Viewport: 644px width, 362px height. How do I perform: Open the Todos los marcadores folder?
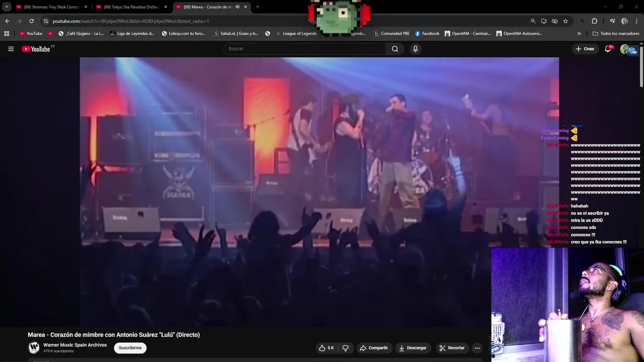pyautogui.click(x=616, y=34)
